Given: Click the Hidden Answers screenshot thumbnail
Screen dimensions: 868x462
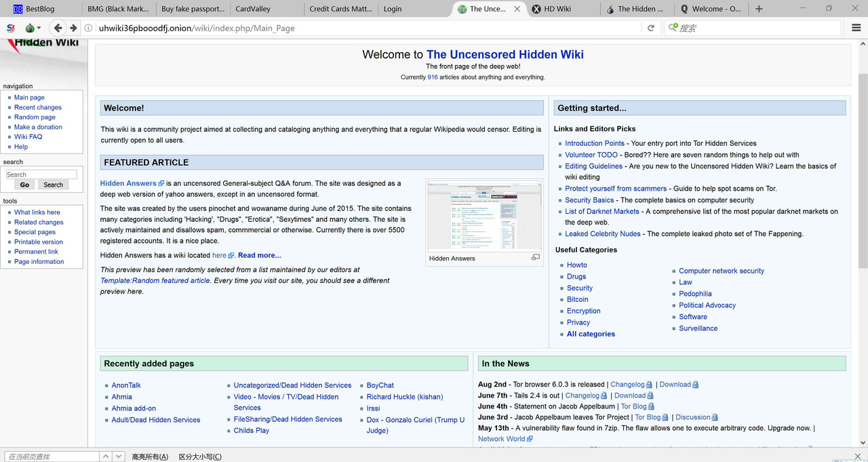Looking at the screenshot, I should [484, 216].
